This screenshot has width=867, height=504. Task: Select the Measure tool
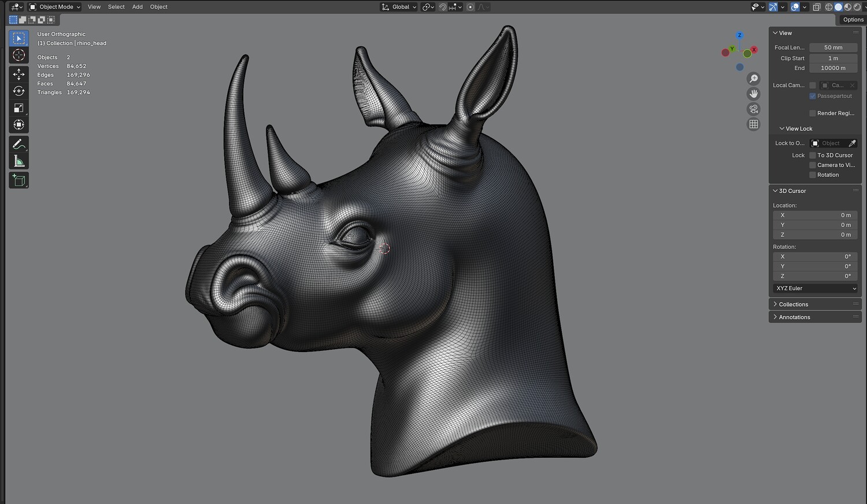(19, 161)
